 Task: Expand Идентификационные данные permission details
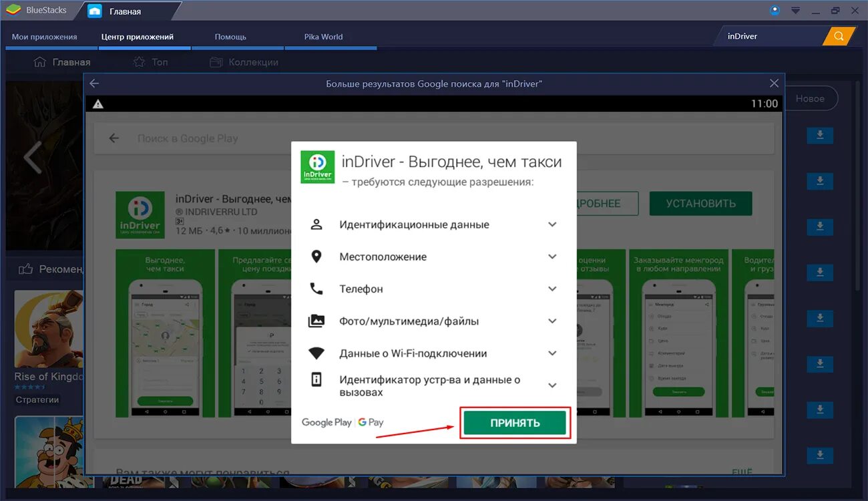click(552, 224)
